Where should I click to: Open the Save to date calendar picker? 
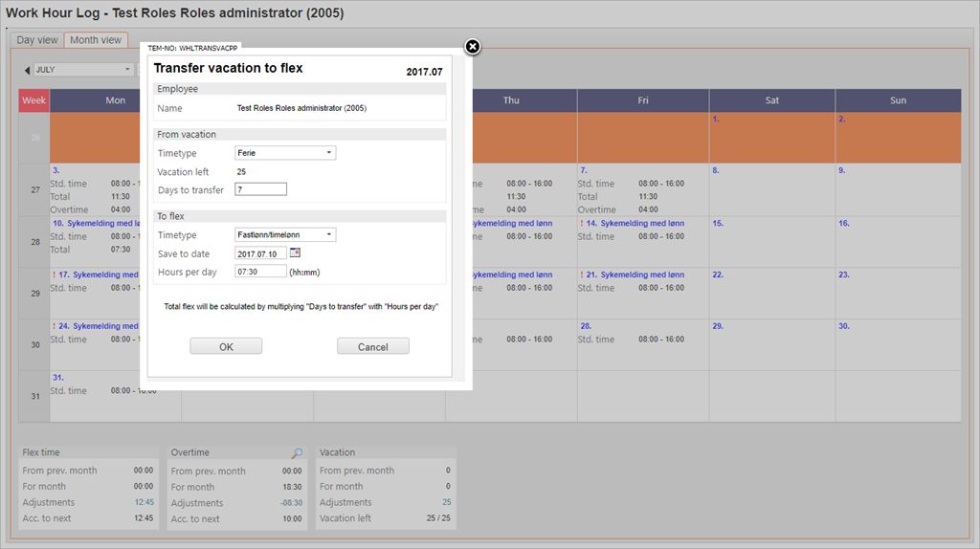click(295, 253)
